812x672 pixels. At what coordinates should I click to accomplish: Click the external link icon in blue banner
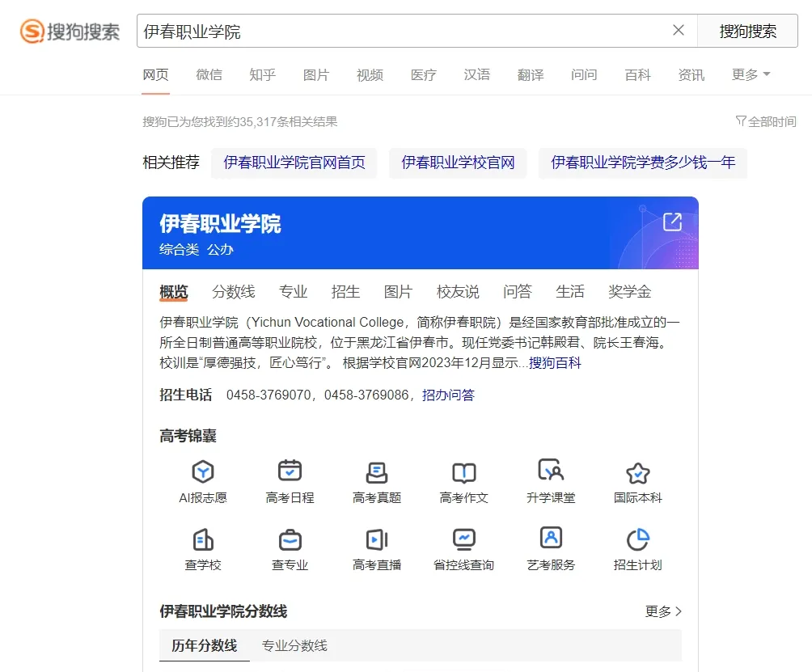click(672, 222)
